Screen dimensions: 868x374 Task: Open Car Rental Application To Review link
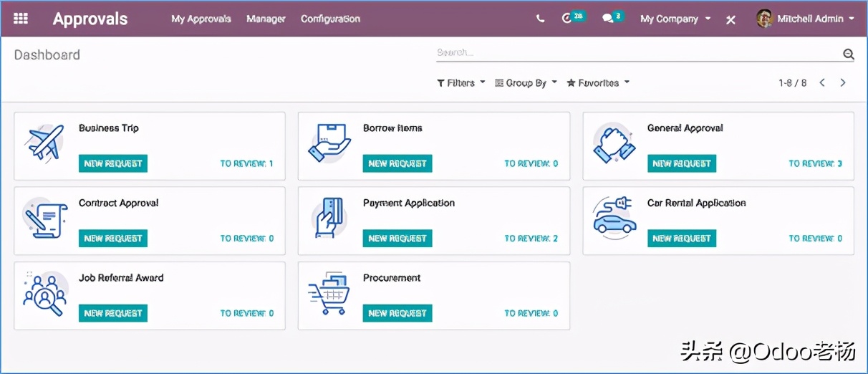(816, 239)
